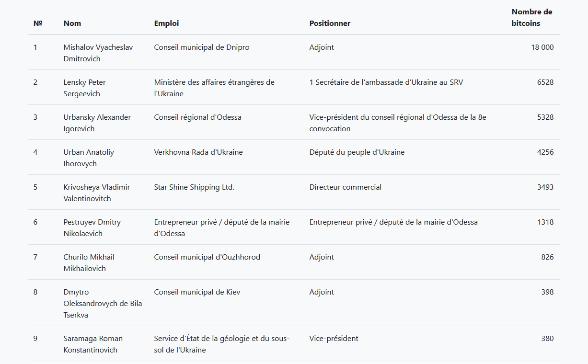This screenshot has width=588, height=364.
Task: Click the "Positionner" column header
Action: (x=330, y=23)
